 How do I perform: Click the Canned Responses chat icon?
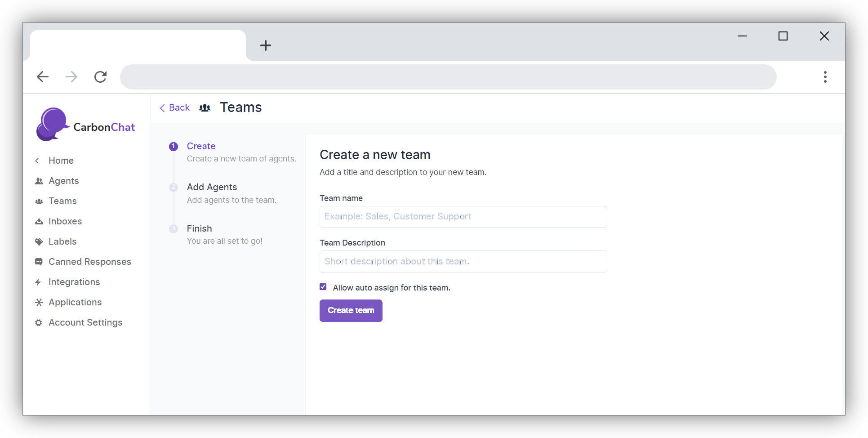[39, 262]
